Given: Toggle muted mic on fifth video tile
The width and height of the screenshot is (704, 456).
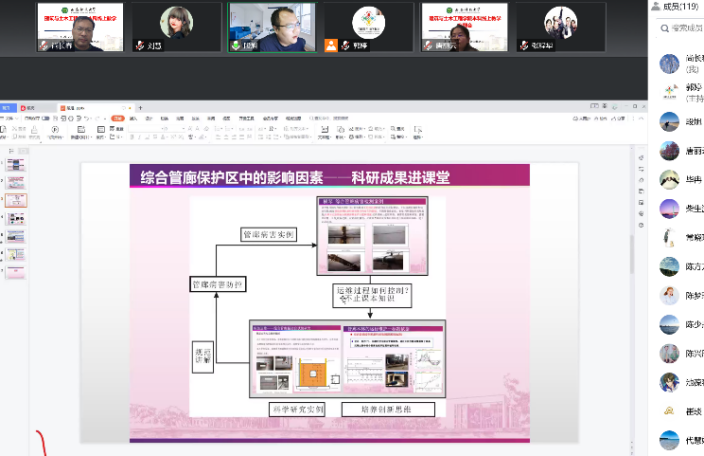Looking at the screenshot, I should pyautogui.click(x=428, y=45).
